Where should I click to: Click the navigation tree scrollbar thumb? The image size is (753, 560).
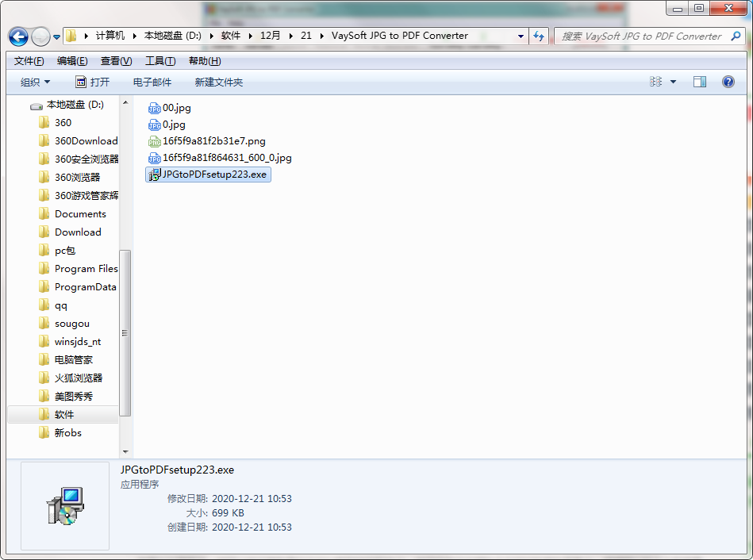[125, 333]
